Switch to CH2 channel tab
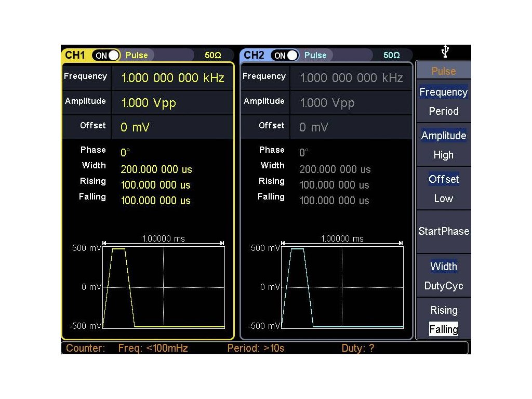The width and height of the screenshot is (532, 399). coord(254,55)
